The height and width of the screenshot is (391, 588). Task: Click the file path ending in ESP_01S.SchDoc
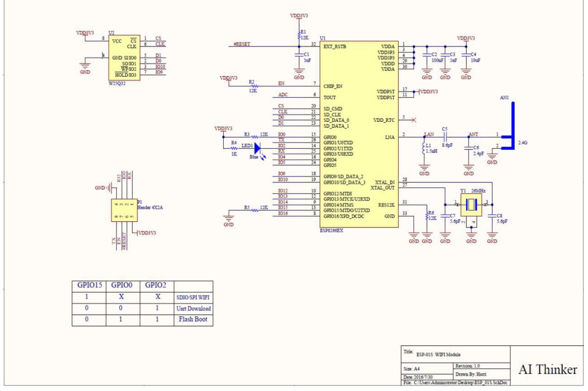[x=456, y=382]
